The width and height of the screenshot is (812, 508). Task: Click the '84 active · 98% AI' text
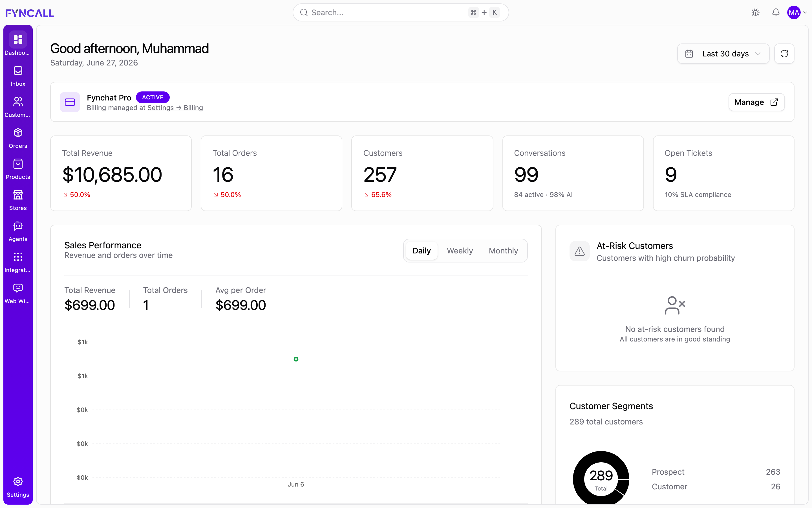point(543,195)
